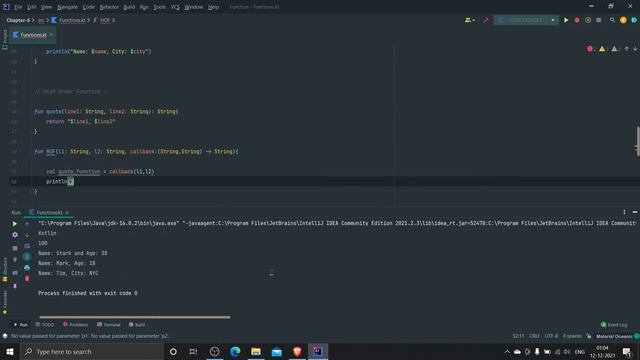This screenshot has width=640, height=360.
Task: Open the Build tool window button
Action: pyautogui.click(x=137, y=325)
